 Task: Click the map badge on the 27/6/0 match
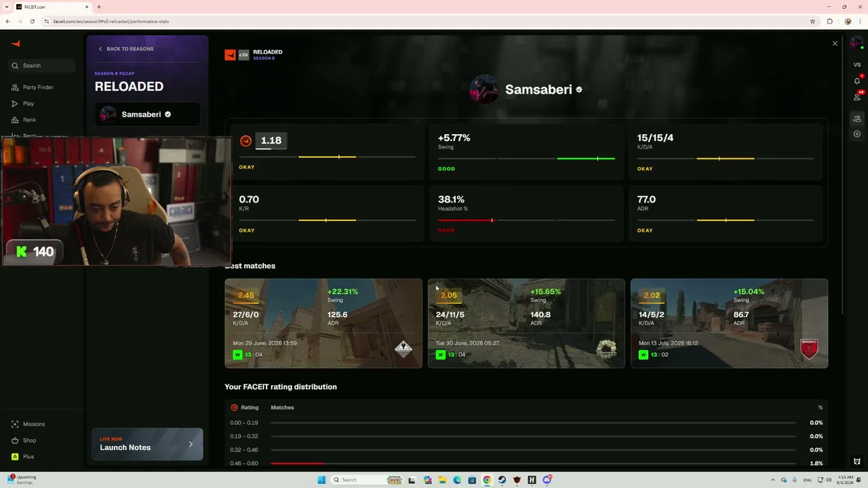point(403,349)
